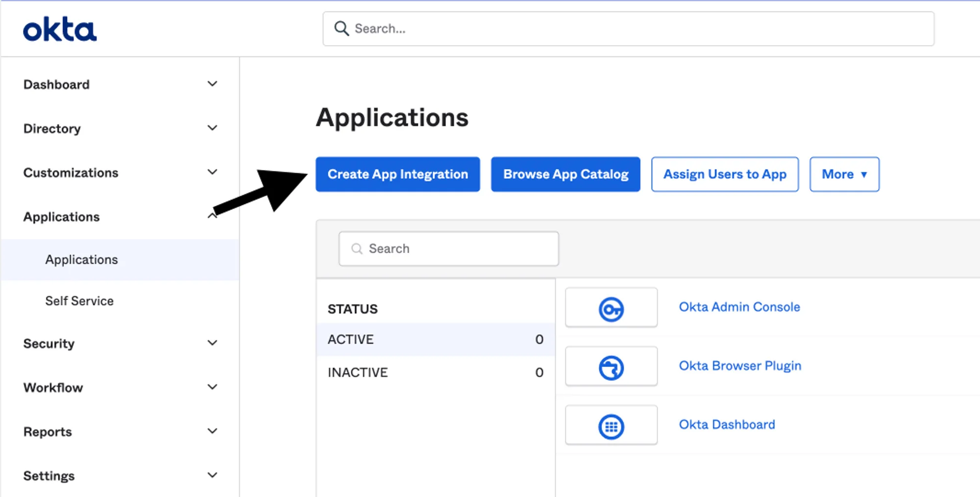Expand the Workflow menu chevron
The width and height of the screenshot is (980, 497).
pyautogui.click(x=212, y=387)
